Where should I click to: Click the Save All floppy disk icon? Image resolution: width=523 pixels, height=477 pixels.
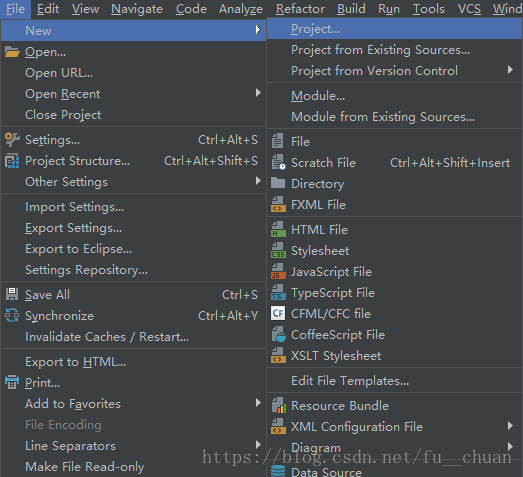click(x=12, y=294)
